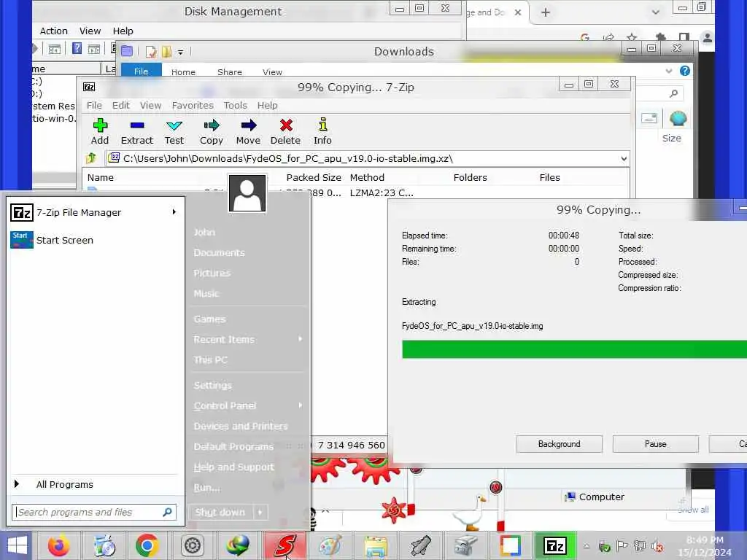747x560 pixels.
Task: Open the 7-Zip taskbar button
Action: 555,545
